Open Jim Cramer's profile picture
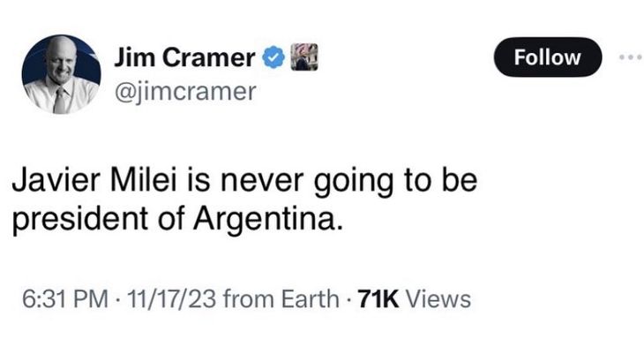Image resolution: width=644 pixels, height=339 pixels. [x=61, y=74]
